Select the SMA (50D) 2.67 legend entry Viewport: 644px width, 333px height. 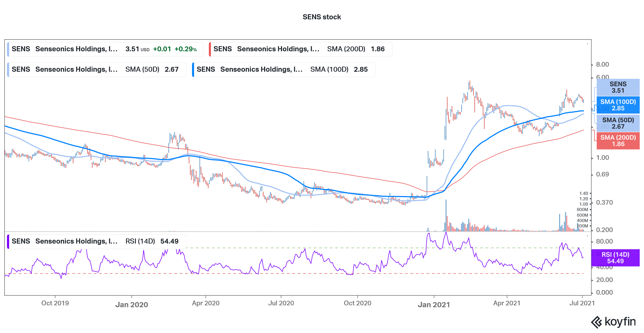click(x=97, y=70)
